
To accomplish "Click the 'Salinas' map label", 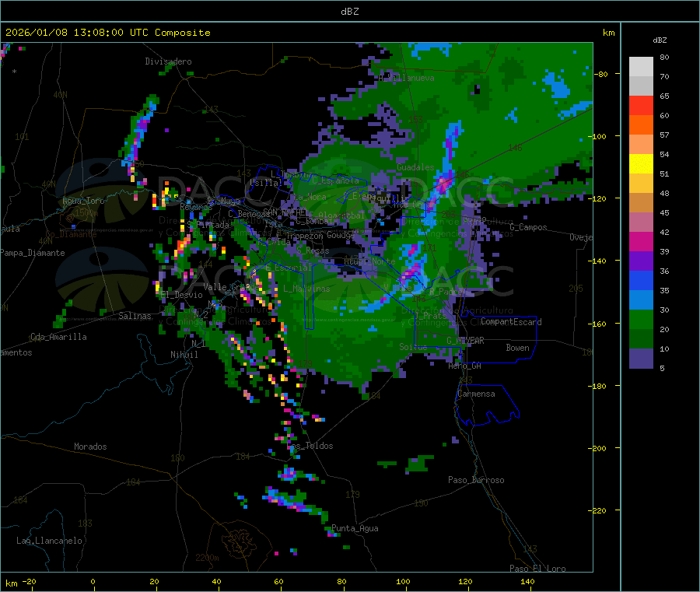I will pos(135,316).
